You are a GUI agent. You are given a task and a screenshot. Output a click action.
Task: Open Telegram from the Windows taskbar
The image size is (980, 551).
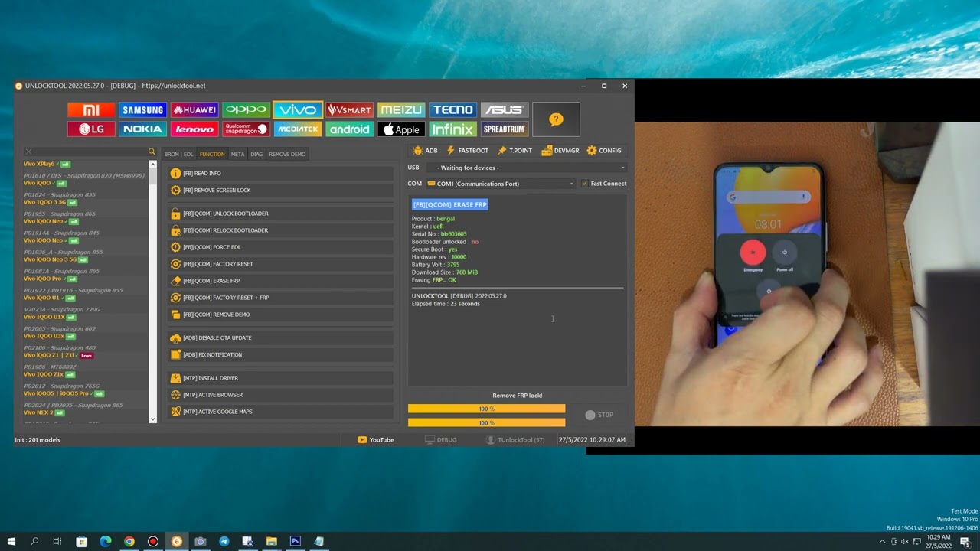coord(224,541)
